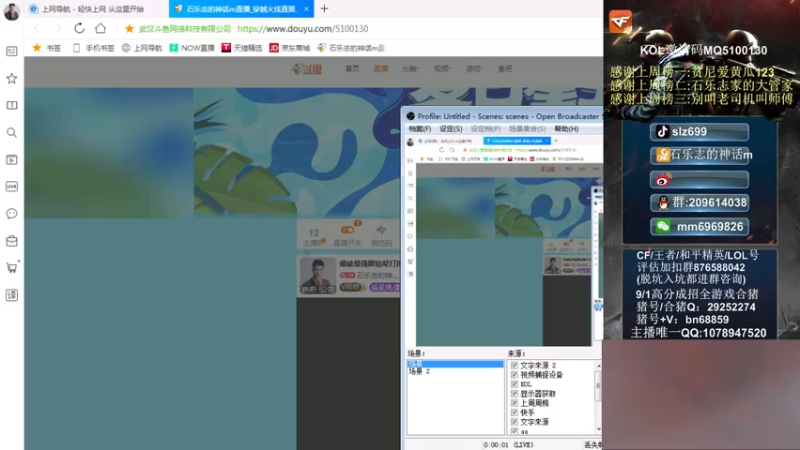Open the news feed sidebar icon

[x=12, y=51]
